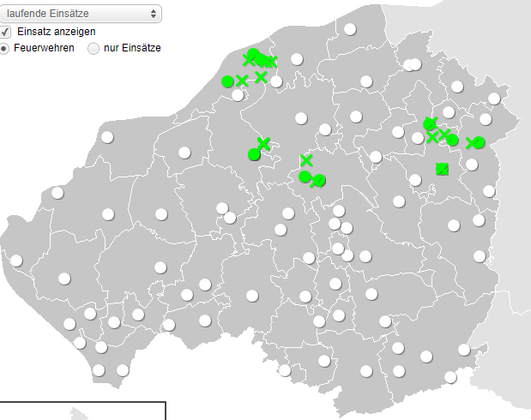Screen dimensions: 531x420
Task: Uncheck the "Einsatz anzeigen" checkbox
Action: (5, 31)
